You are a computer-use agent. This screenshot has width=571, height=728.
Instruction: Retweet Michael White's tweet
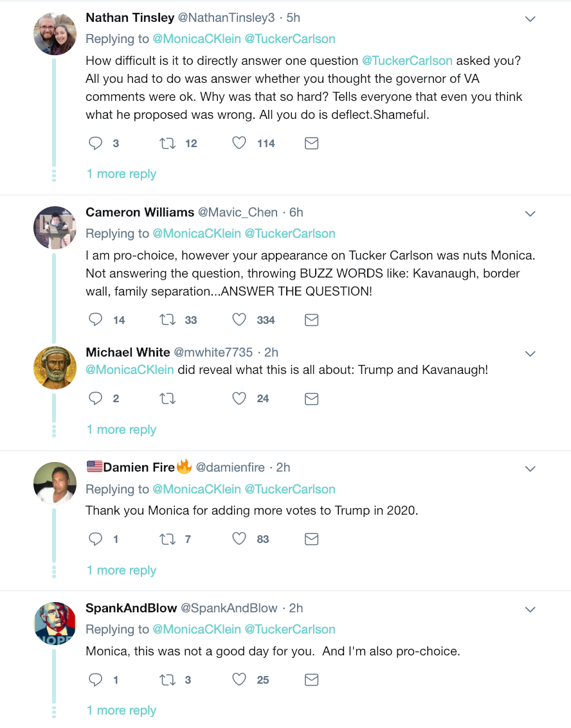click(167, 398)
